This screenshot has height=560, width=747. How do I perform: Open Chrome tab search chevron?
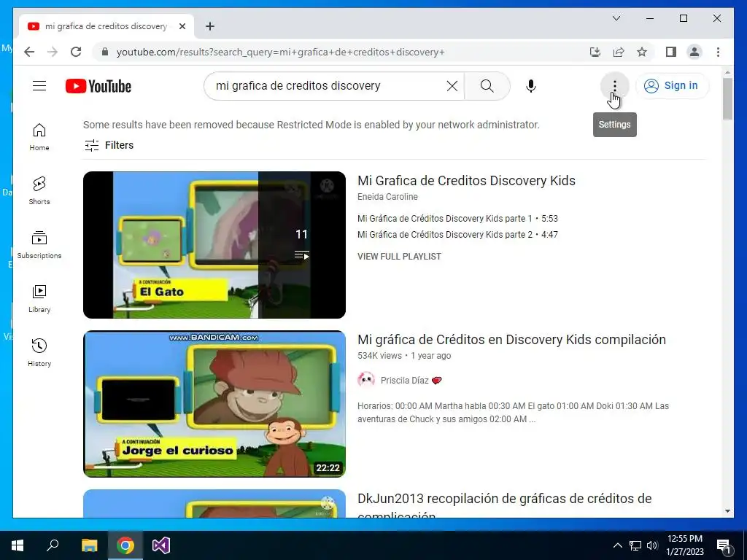click(616, 18)
